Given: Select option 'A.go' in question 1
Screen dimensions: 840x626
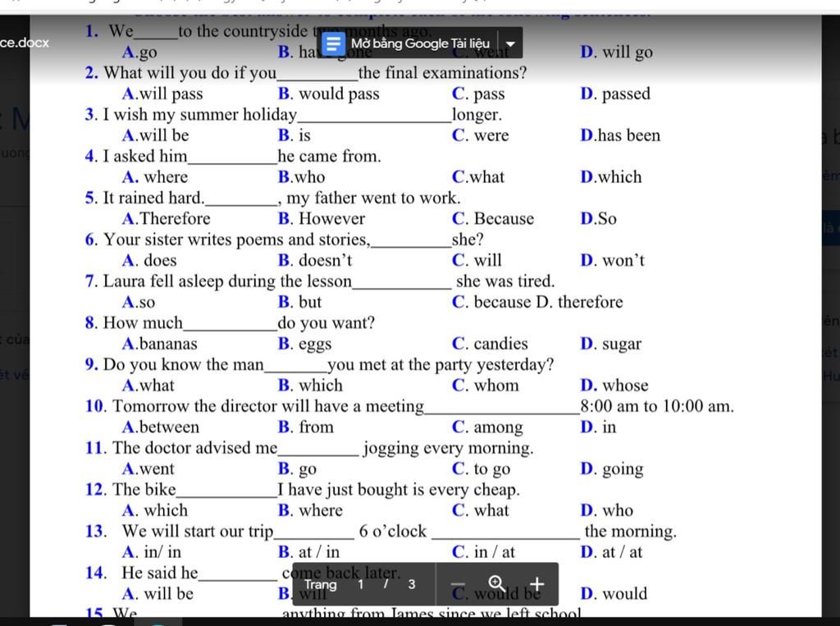Looking at the screenshot, I should [x=139, y=52].
